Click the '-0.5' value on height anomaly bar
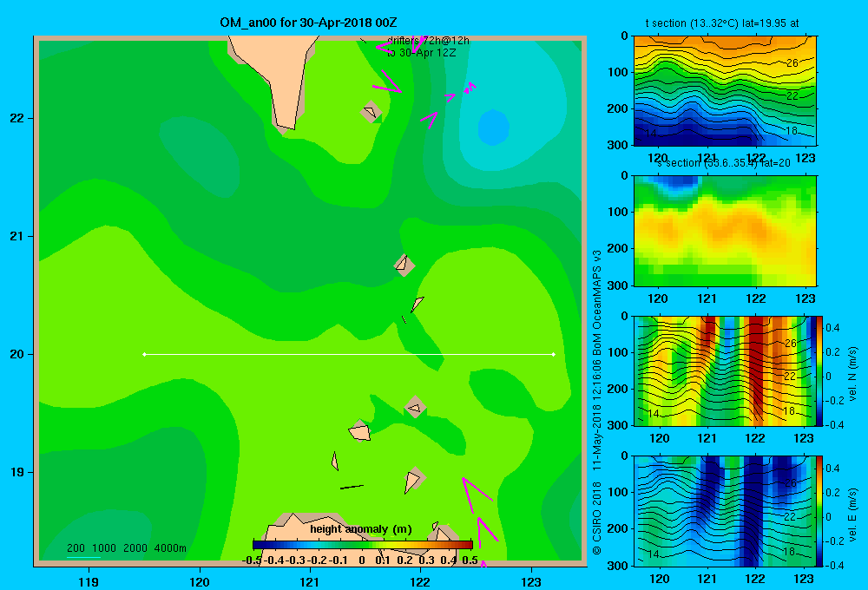 (x=252, y=560)
